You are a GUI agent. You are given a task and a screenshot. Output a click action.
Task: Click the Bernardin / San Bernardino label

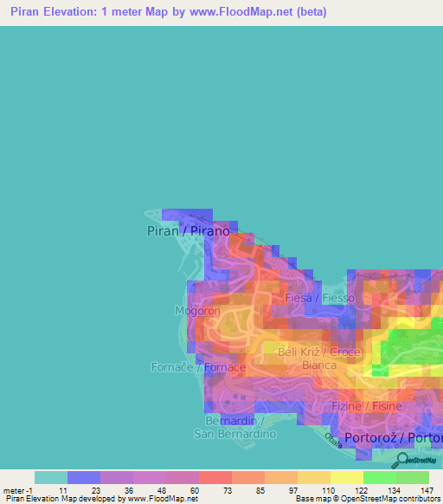[x=234, y=428]
